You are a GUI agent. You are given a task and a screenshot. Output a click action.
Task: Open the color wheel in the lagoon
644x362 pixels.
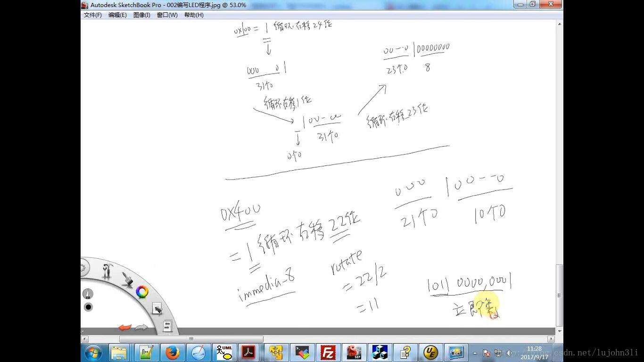[x=142, y=292]
